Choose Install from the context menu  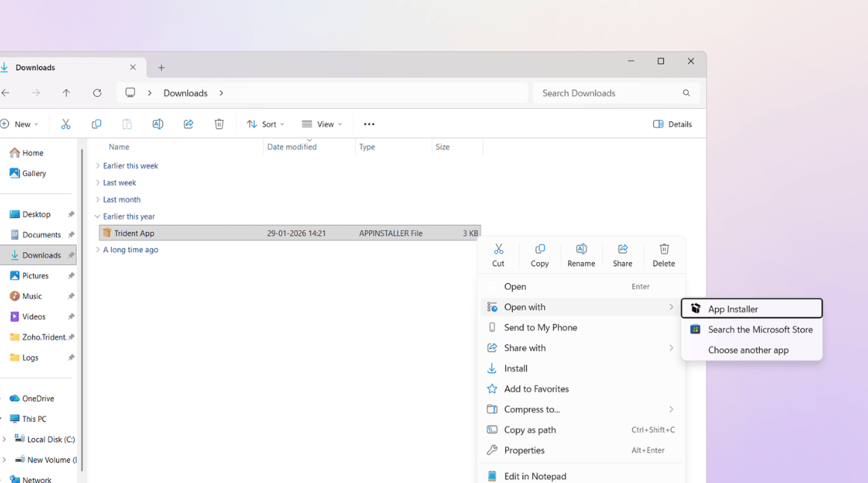583,368
